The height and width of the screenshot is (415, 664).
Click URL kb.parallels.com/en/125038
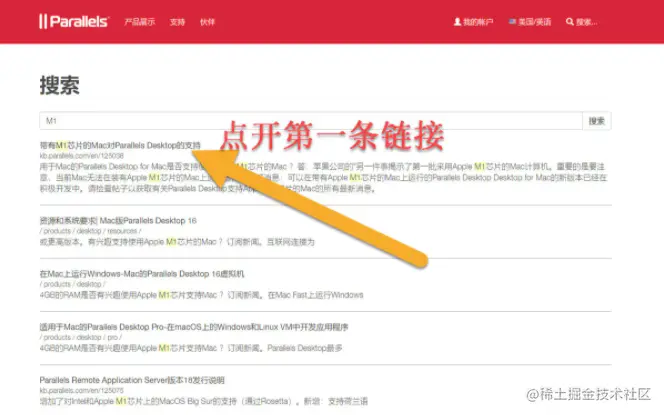[82, 156]
